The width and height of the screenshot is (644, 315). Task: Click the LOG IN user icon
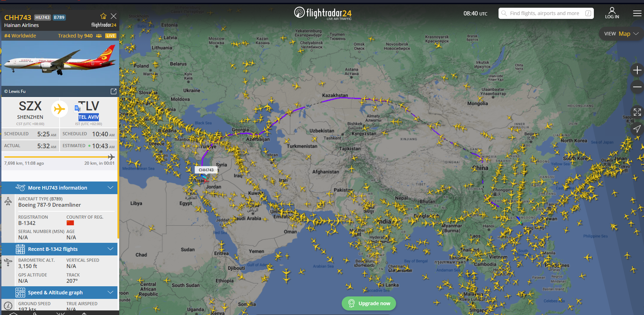[x=612, y=13]
